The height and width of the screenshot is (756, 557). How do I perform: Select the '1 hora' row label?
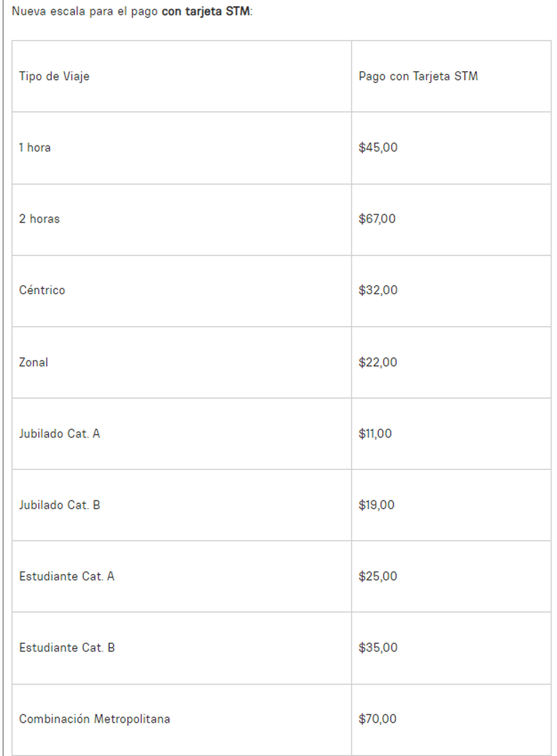coord(35,148)
